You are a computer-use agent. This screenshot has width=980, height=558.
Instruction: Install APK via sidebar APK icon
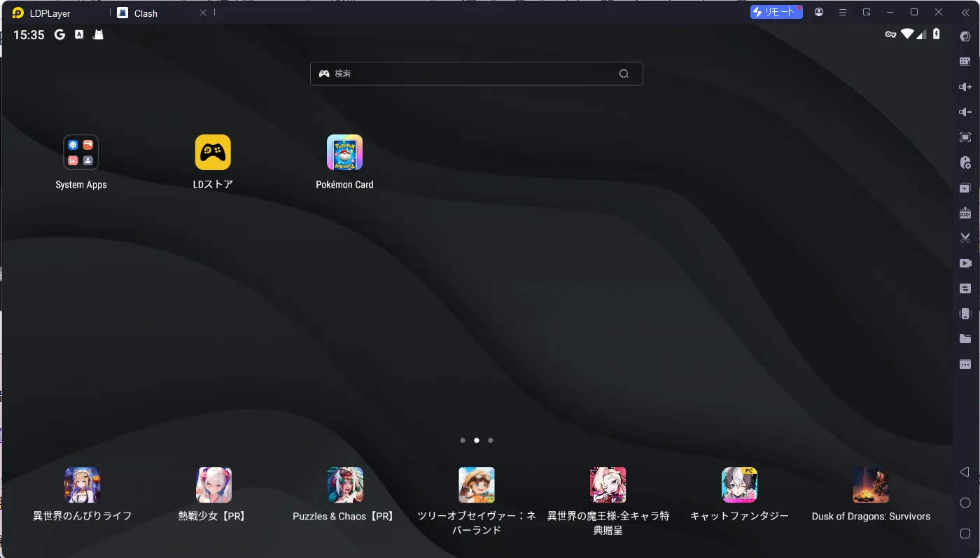(965, 213)
